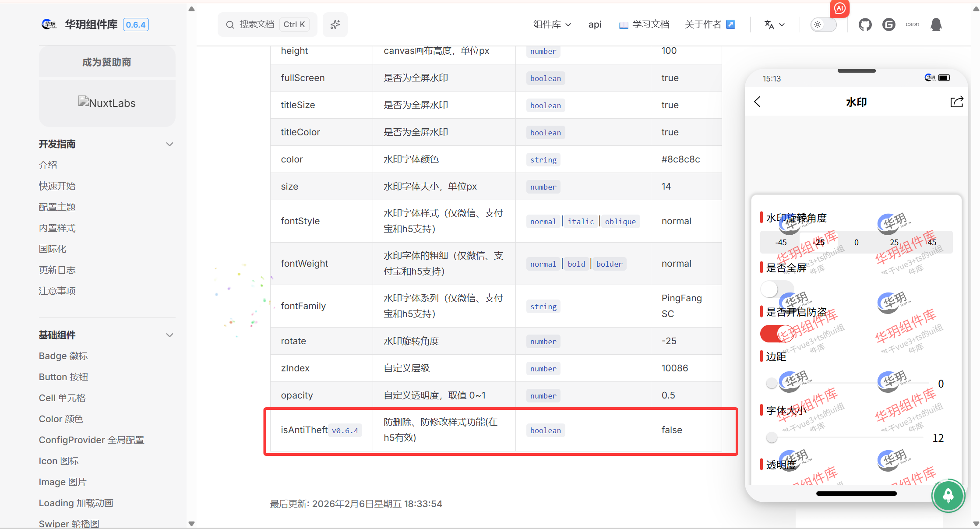Select rotation angle -45 option
Image resolution: width=980 pixels, height=529 pixels.
[x=780, y=242]
